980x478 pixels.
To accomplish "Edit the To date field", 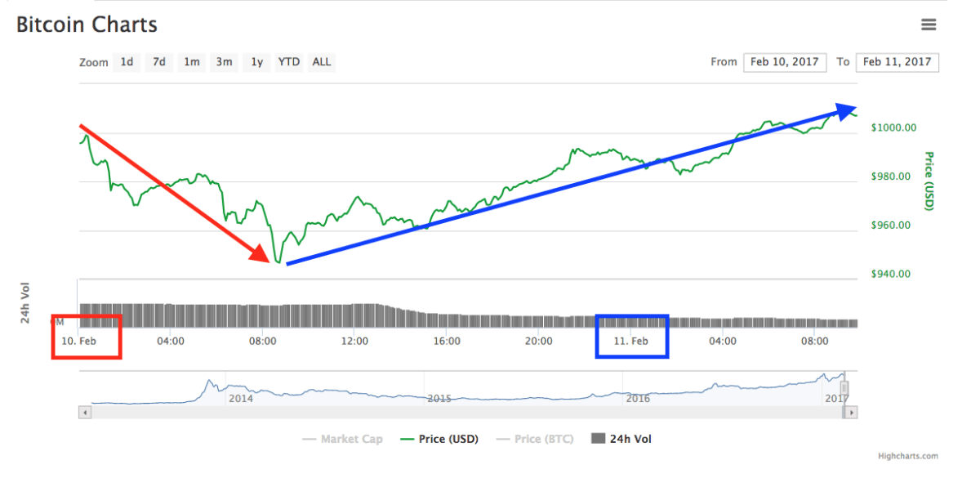I will [898, 62].
